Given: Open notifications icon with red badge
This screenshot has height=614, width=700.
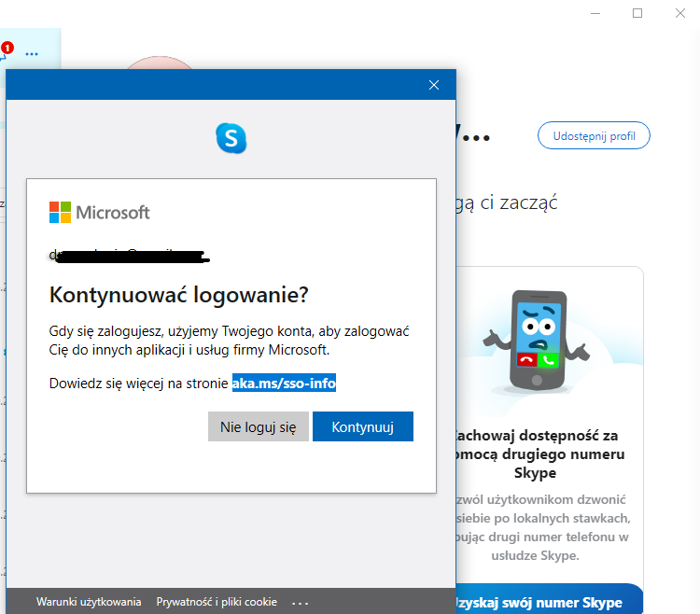Looking at the screenshot, I should 6,51.
